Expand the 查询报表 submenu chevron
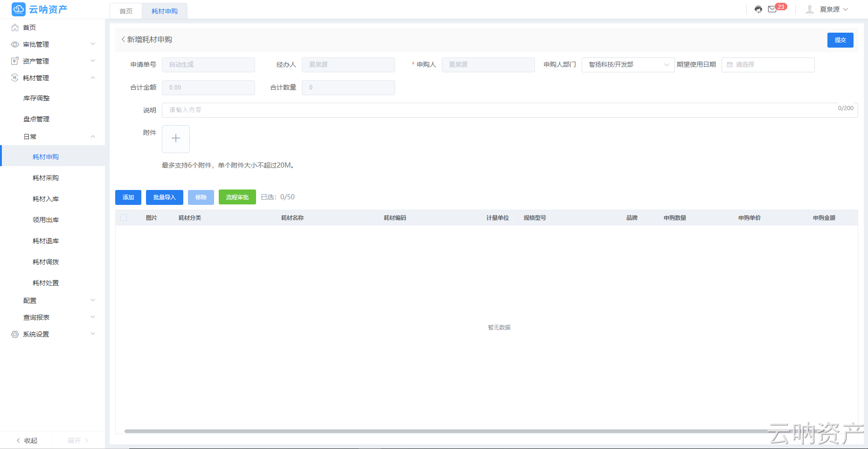This screenshot has width=868, height=449. [x=93, y=317]
